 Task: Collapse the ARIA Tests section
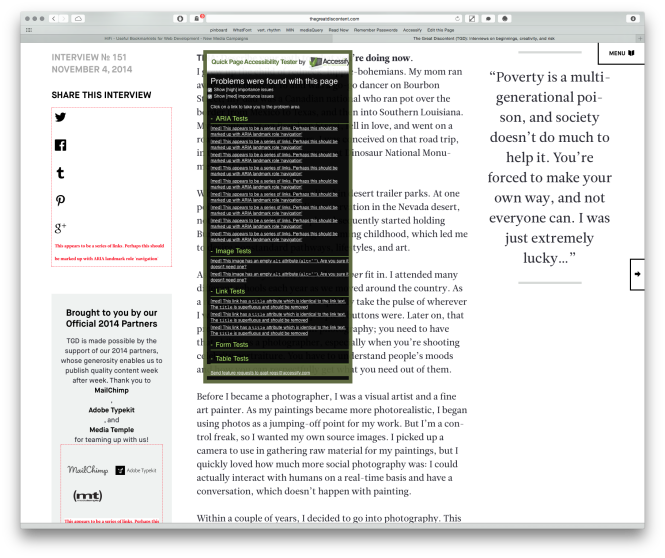coord(231,119)
